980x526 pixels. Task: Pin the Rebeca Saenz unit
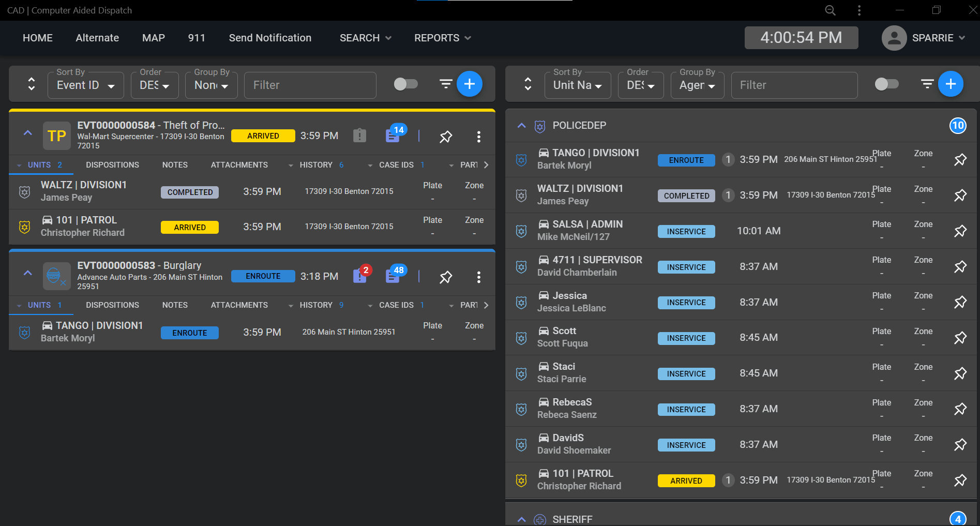click(960, 409)
